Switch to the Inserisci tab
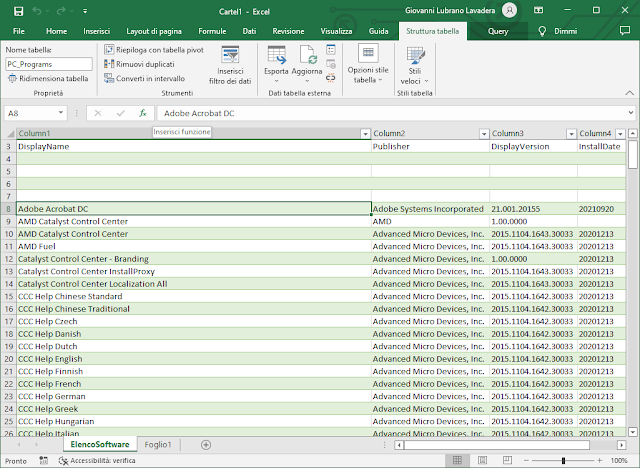640x468 pixels. 97,31
